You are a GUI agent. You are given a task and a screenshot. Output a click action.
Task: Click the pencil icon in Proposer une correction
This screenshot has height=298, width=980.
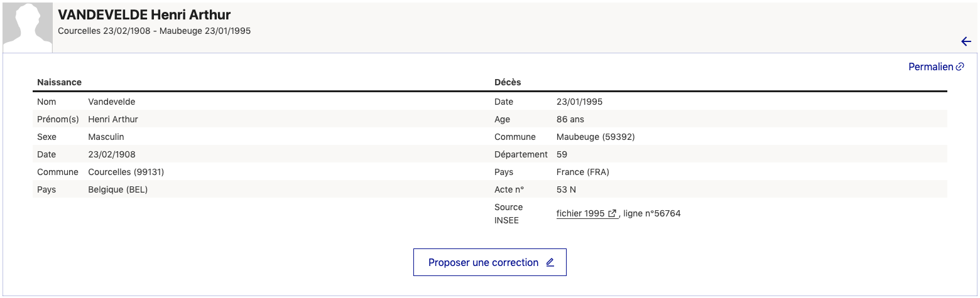(x=550, y=263)
